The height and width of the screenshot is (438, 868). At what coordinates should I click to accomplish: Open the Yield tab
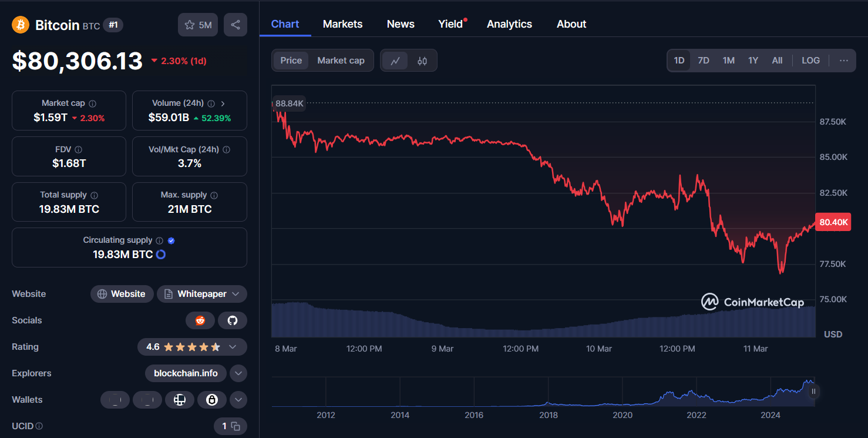click(x=450, y=24)
